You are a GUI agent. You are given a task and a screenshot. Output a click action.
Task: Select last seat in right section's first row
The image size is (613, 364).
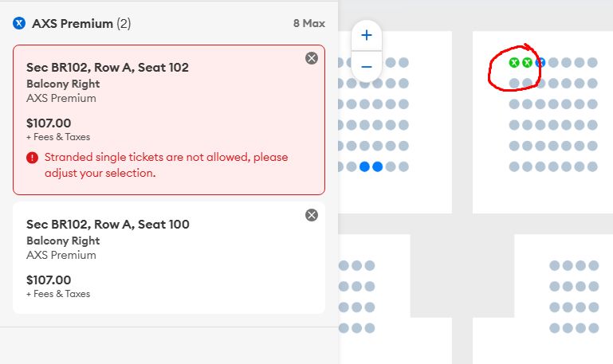pos(592,62)
